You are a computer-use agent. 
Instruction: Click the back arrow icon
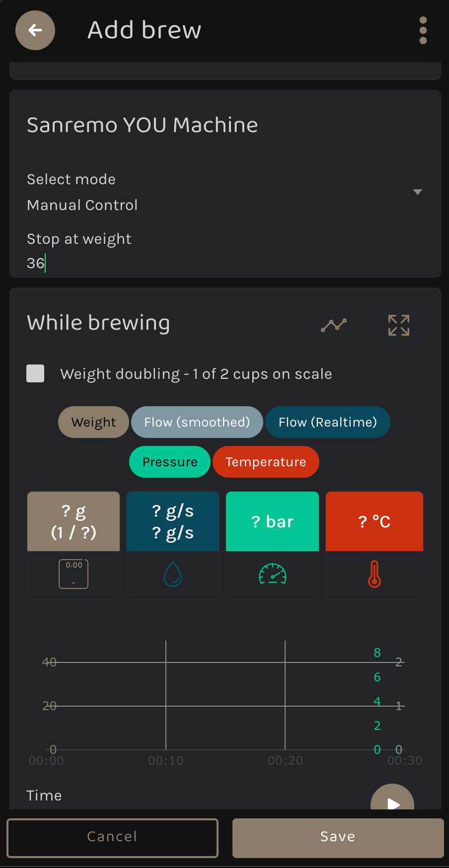pos(35,30)
